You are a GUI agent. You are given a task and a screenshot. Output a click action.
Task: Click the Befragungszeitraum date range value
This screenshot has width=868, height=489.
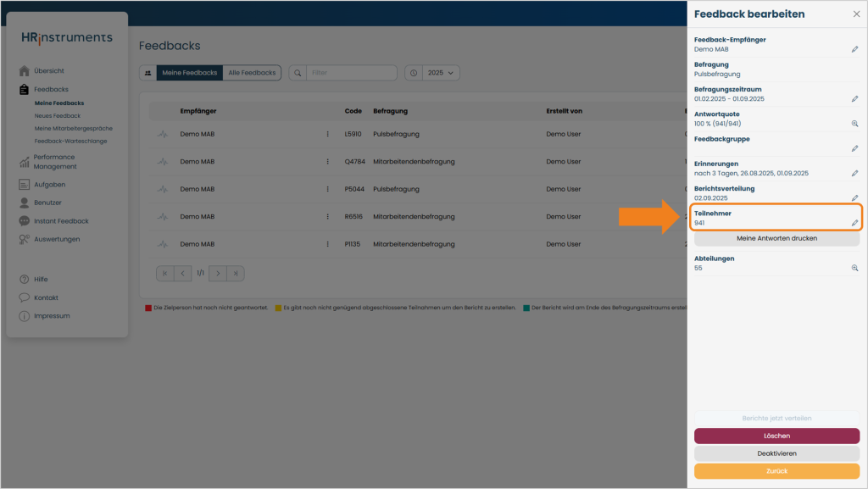click(x=729, y=99)
